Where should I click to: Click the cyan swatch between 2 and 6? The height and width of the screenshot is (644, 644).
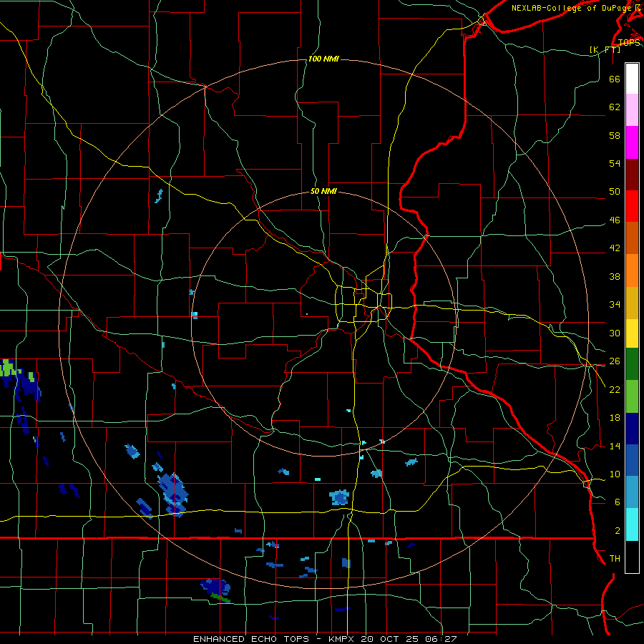pyautogui.click(x=632, y=525)
